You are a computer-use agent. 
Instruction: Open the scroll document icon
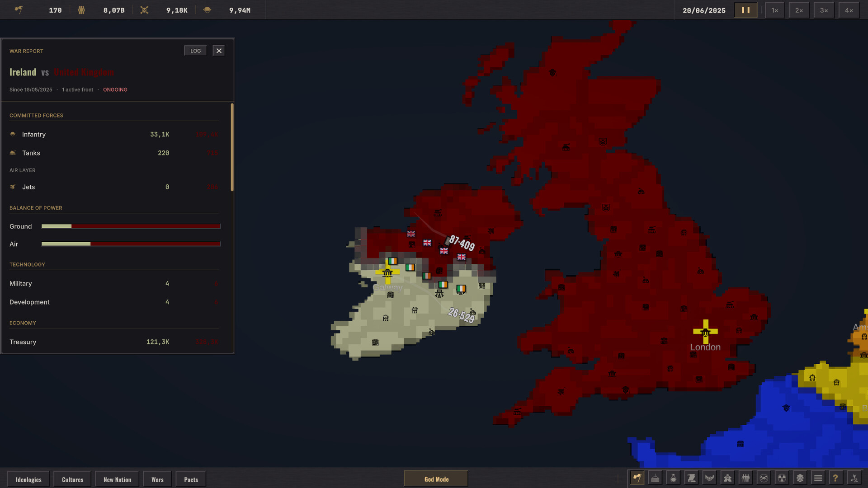[x=691, y=478]
